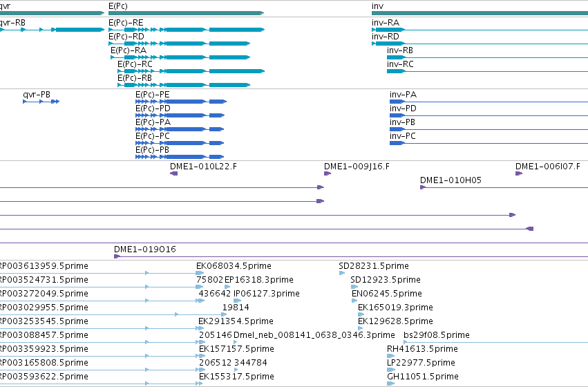Select the qvr-PB protein feature
The image size is (588, 387).
(41, 102)
